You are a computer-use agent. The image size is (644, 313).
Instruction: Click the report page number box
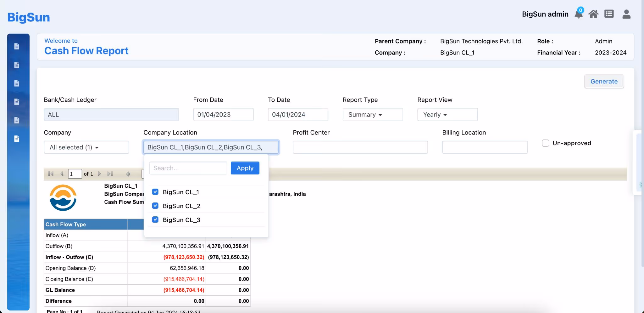pos(75,174)
